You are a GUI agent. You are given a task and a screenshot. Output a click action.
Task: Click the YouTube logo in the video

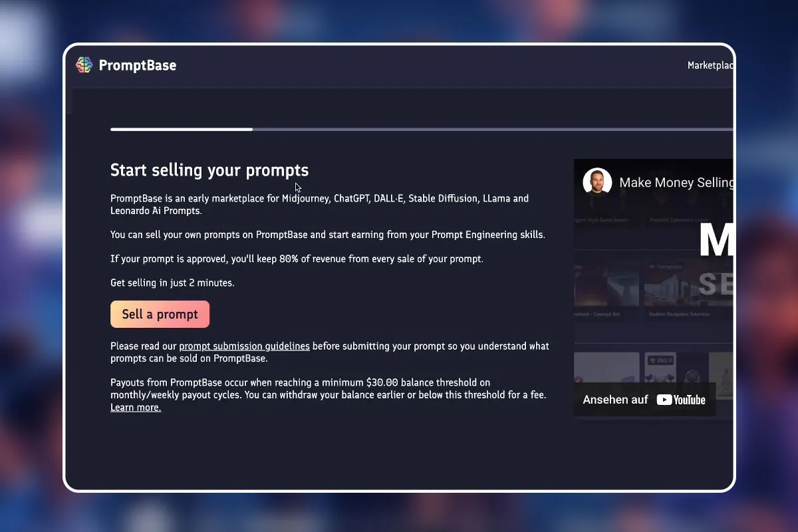pos(681,400)
